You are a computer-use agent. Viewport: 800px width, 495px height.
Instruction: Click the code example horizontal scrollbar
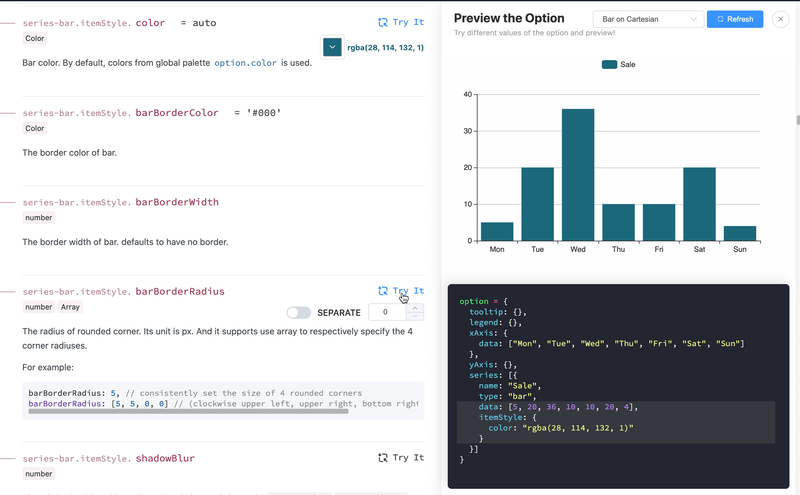(188, 411)
